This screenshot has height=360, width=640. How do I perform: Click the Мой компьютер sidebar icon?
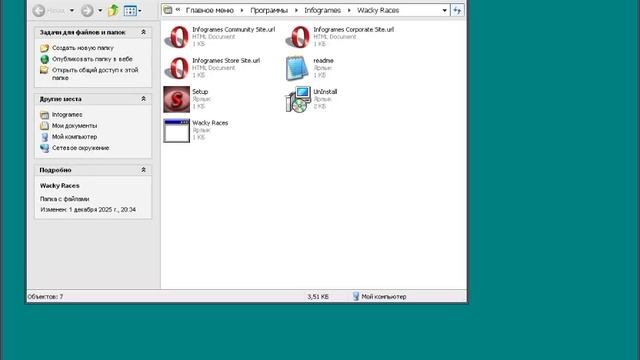tap(44, 137)
